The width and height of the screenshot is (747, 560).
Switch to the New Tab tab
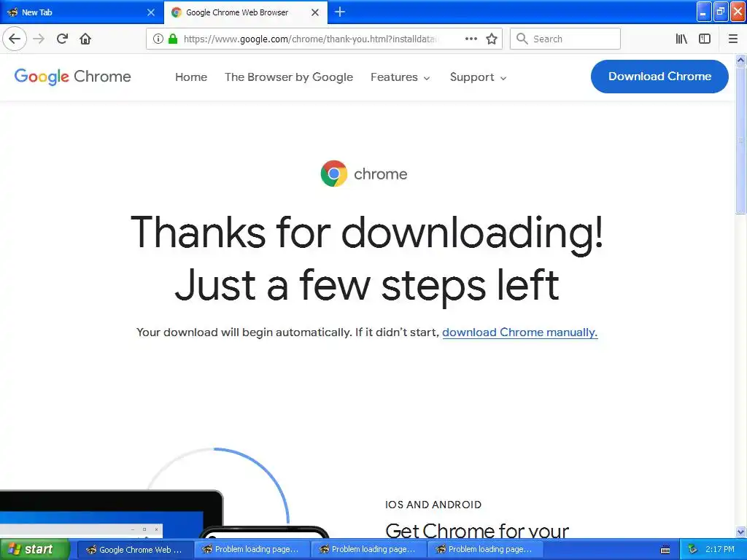pyautogui.click(x=81, y=12)
